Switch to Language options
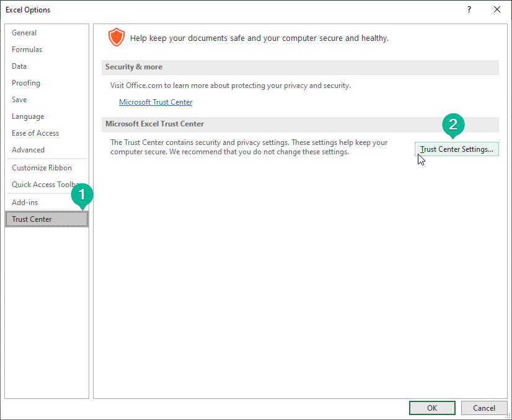 46,116
